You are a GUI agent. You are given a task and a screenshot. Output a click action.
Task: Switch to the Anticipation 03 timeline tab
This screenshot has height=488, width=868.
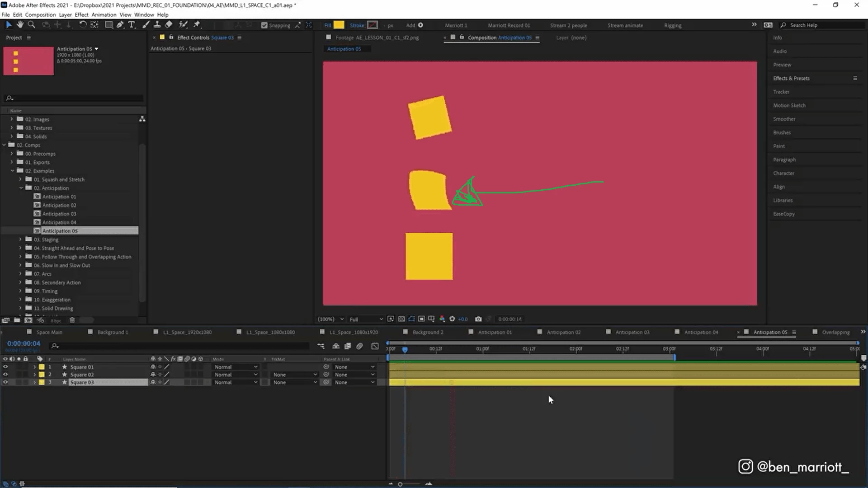tap(632, 332)
